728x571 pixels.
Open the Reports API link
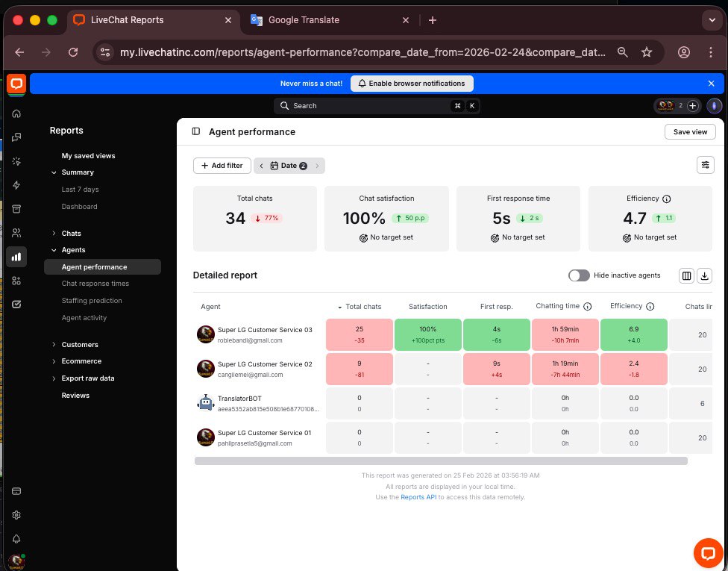click(418, 497)
